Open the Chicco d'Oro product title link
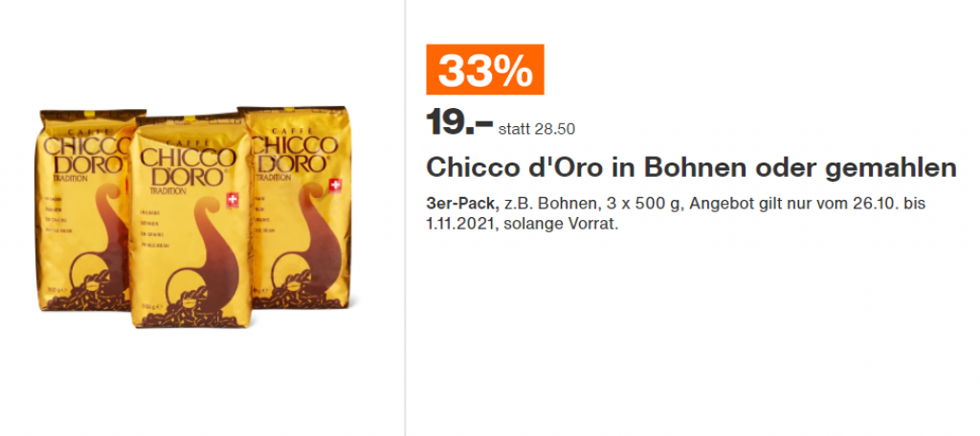980x436 pixels. point(691,168)
